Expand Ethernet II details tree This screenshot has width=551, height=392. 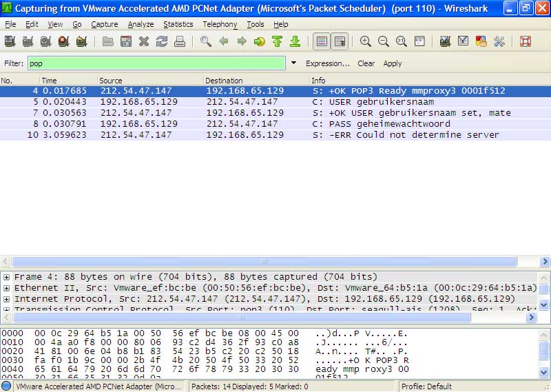[x=6, y=288]
